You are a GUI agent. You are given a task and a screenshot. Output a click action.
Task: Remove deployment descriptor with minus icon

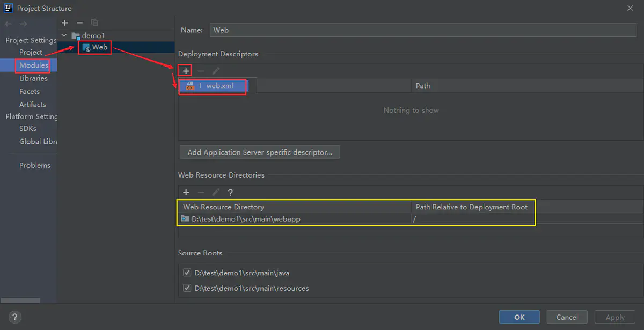pyautogui.click(x=201, y=71)
